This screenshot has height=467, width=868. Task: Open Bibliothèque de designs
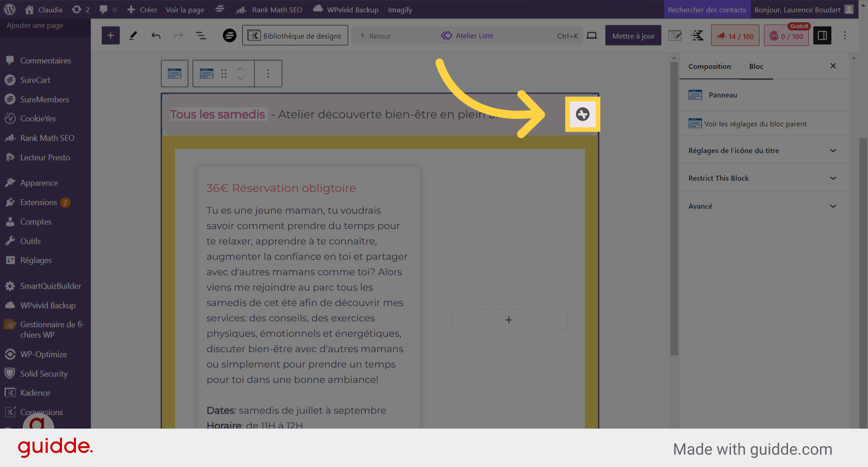tap(295, 35)
